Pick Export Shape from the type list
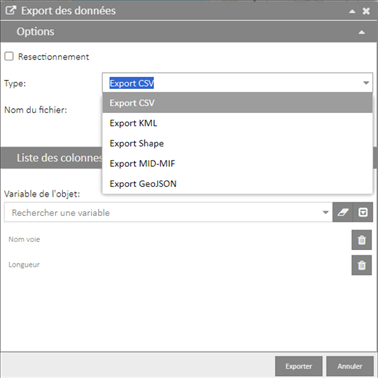The height and width of the screenshot is (378, 378). (x=237, y=143)
